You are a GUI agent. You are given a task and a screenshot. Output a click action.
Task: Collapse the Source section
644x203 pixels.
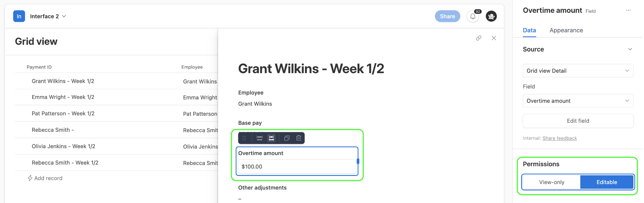(630, 49)
